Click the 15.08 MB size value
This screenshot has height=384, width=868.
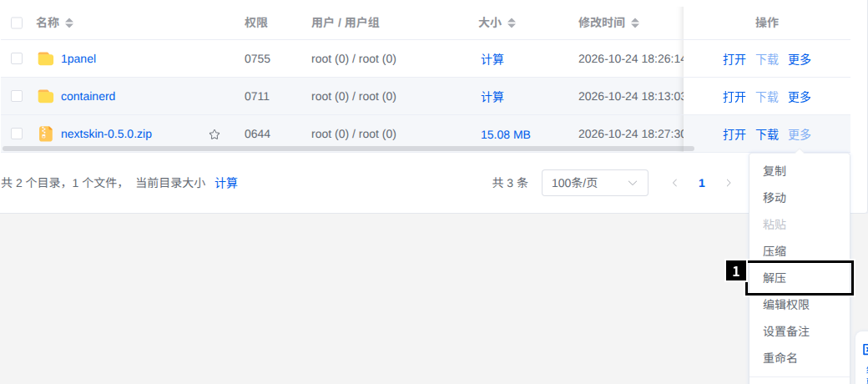click(x=506, y=134)
